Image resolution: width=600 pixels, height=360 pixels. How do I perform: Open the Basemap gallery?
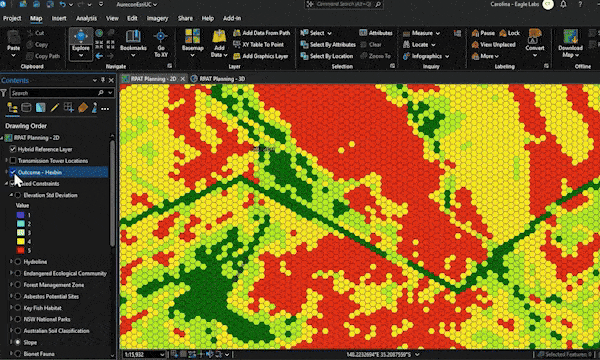(x=192, y=43)
